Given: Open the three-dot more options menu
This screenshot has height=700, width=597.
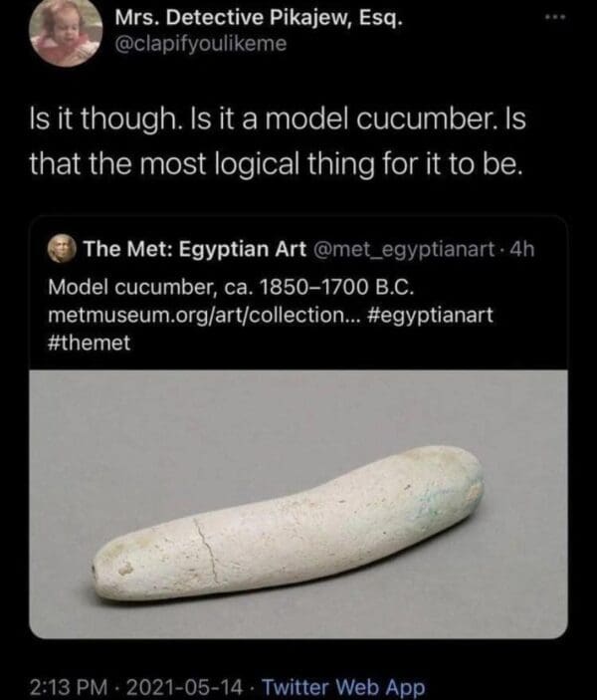Looking at the screenshot, I should click(x=556, y=17).
